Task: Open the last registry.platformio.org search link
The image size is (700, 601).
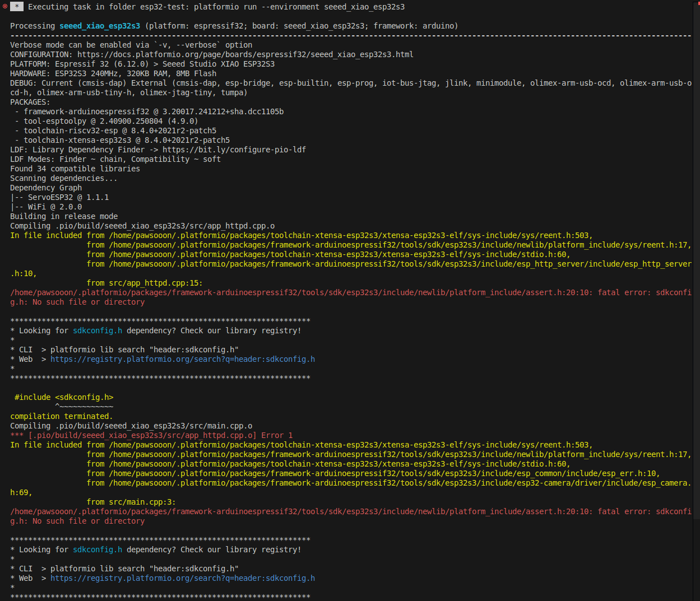Action: click(182, 578)
